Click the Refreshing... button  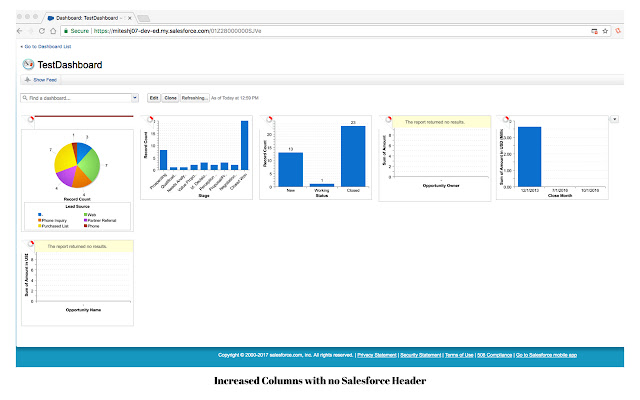[195, 98]
